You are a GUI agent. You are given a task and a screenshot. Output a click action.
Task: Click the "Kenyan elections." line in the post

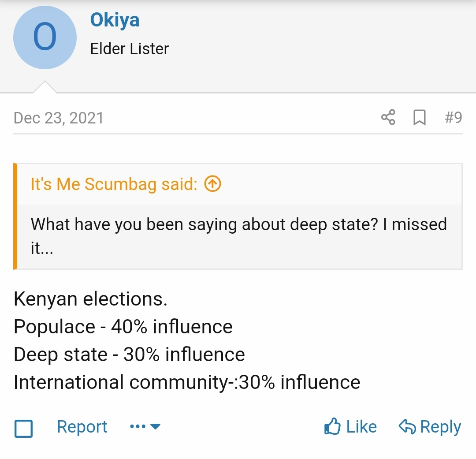point(90,299)
